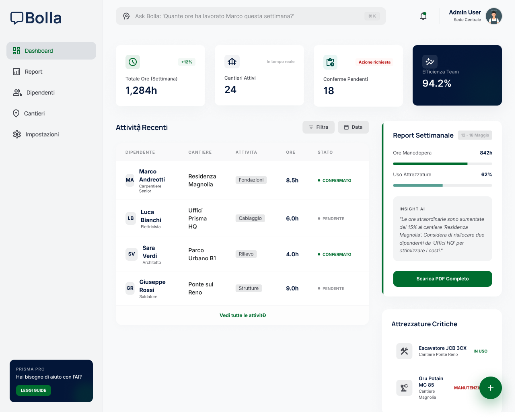Click the Gru Potain MC 85 item
The width and height of the screenshot is (518, 420).
pyautogui.click(x=442, y=388)
